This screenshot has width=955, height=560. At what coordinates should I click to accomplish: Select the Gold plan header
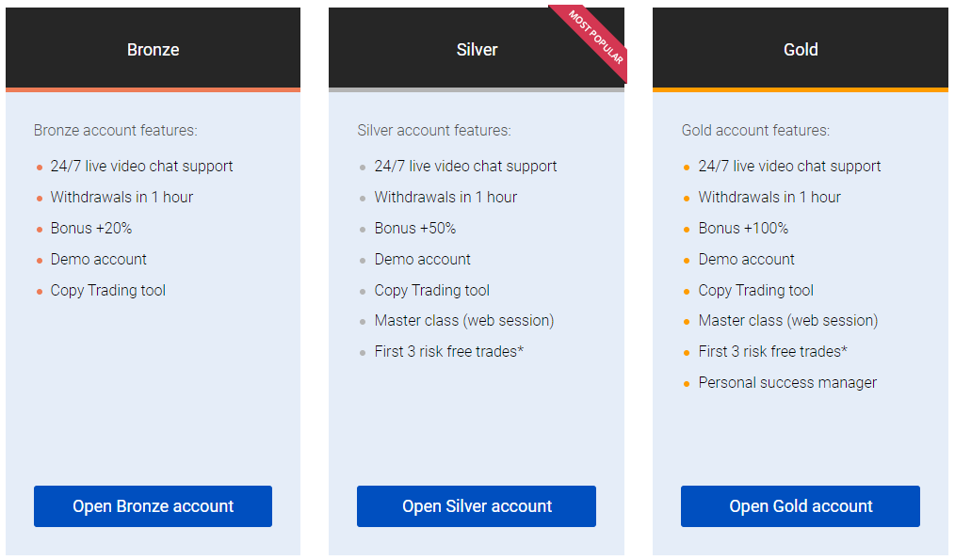(x=801, y=48)
